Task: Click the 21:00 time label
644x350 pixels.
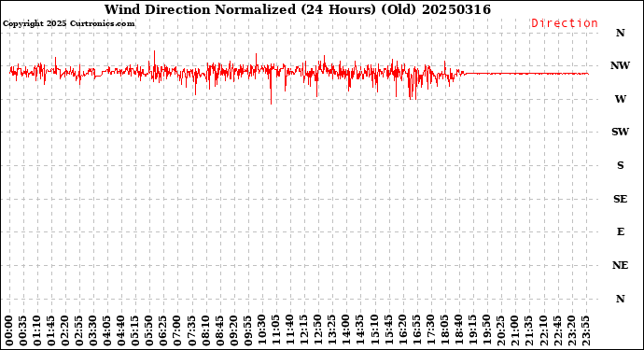Action: coord(515,330)
